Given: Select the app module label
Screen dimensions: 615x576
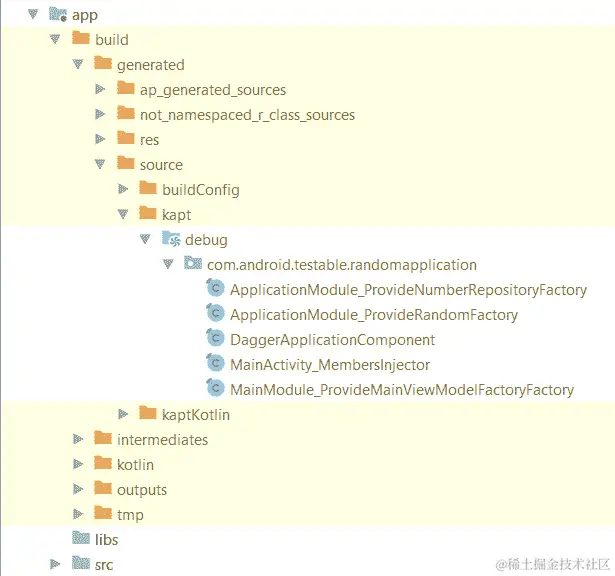Looking at the screenshot, I should click(85, 16).
